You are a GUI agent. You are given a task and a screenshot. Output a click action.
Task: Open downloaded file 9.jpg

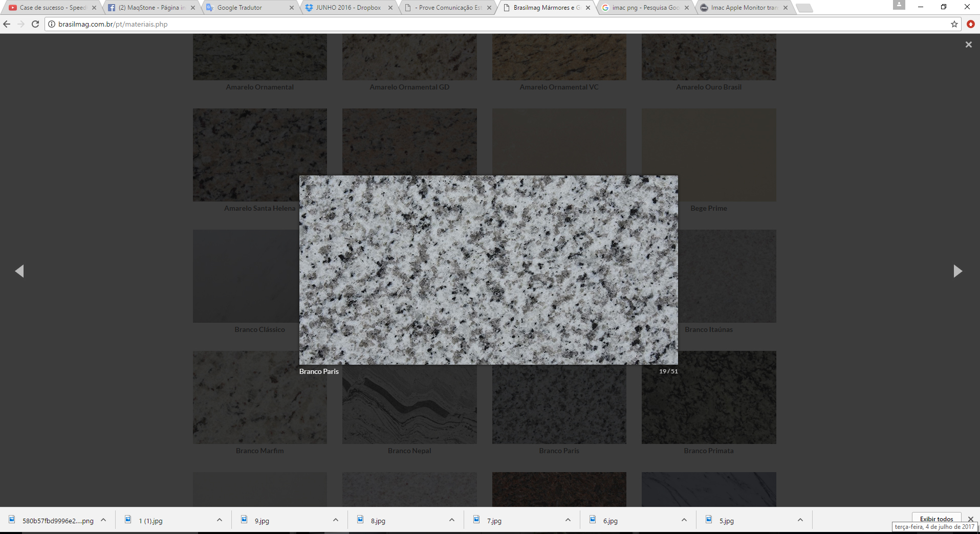coord(262,521)
